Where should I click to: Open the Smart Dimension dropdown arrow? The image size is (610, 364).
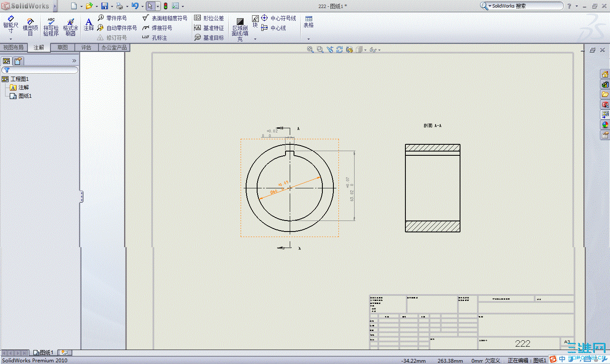11,39
